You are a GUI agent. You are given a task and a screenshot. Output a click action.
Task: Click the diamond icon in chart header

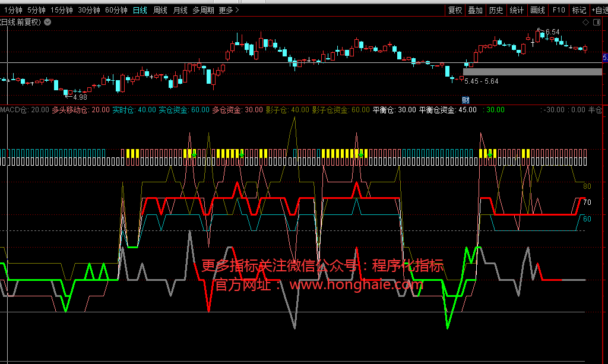pyautogui.click(x=585, y=22)
